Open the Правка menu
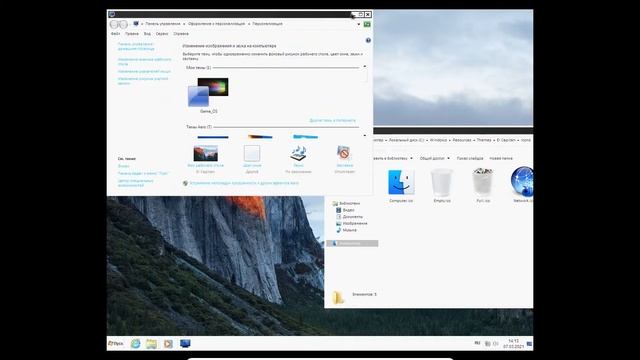The width and height of the screenshot is (640, 360). point(132,34)
